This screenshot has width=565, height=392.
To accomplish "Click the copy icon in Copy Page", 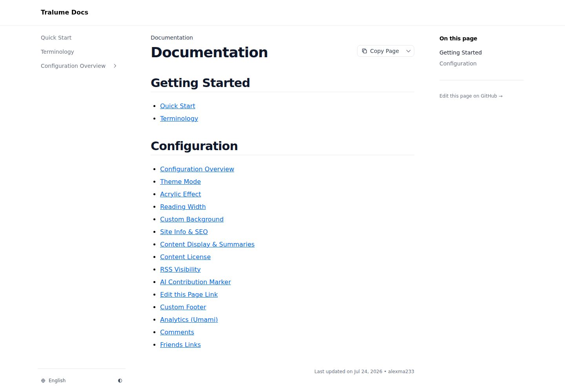I will click(365, 51).
